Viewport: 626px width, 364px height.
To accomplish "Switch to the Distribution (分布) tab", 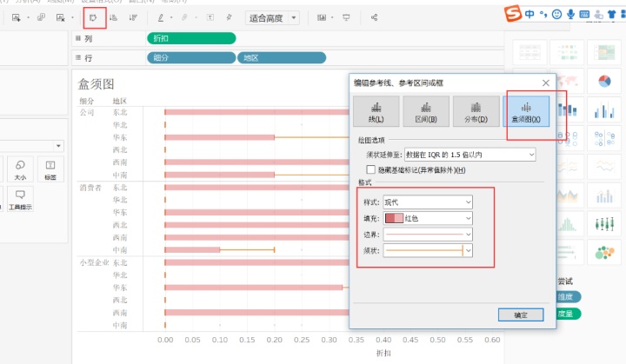I will coord(476,111).
